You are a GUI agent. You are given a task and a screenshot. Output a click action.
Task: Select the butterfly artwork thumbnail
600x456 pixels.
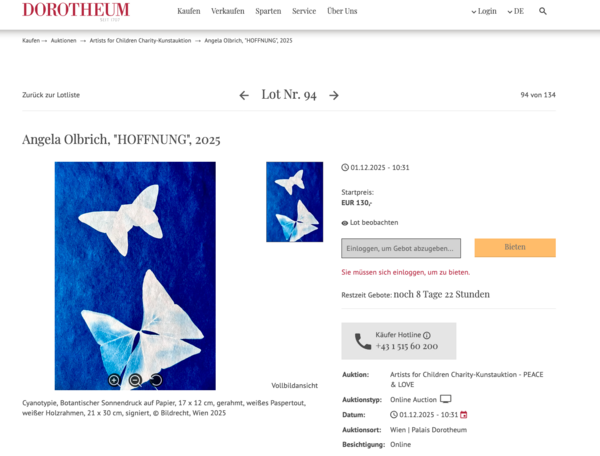(x=295, y=202)
